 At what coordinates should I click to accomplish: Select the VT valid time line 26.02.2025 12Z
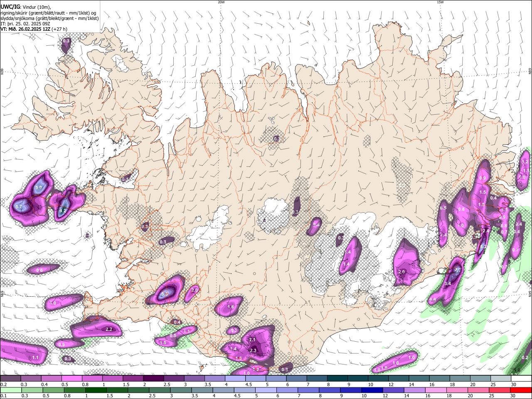pos(34,29)
